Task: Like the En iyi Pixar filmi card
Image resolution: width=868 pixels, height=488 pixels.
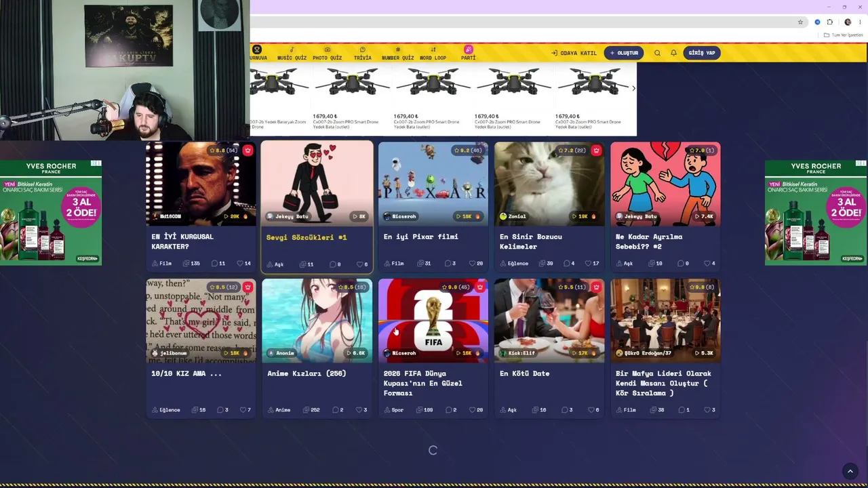Action: pyautogui.click(x=476, y=264)
